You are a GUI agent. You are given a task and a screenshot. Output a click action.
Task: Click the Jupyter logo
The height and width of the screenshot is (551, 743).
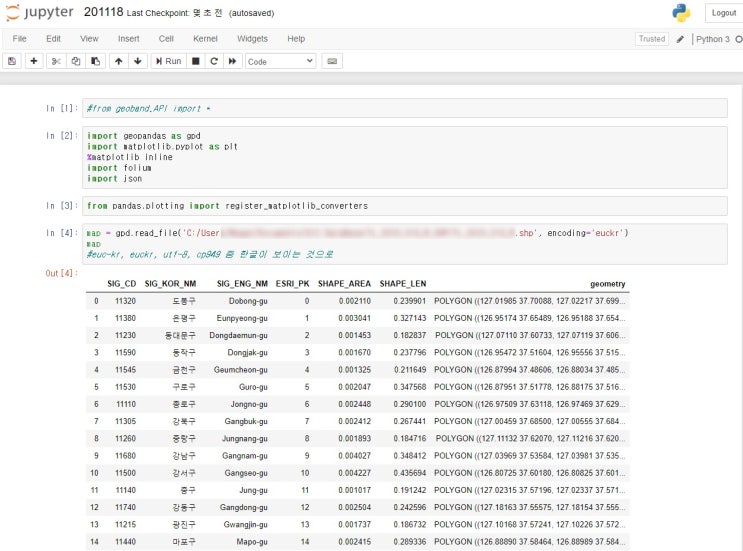[40, 12]
